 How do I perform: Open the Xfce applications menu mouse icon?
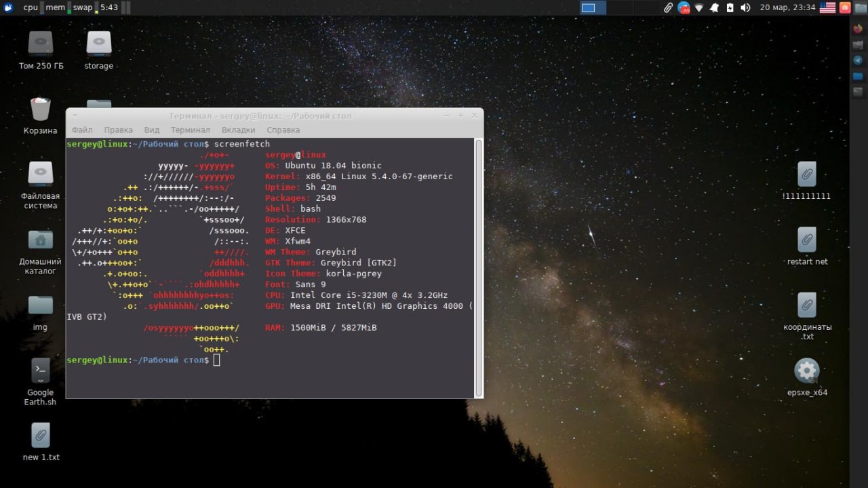[8, 7]
